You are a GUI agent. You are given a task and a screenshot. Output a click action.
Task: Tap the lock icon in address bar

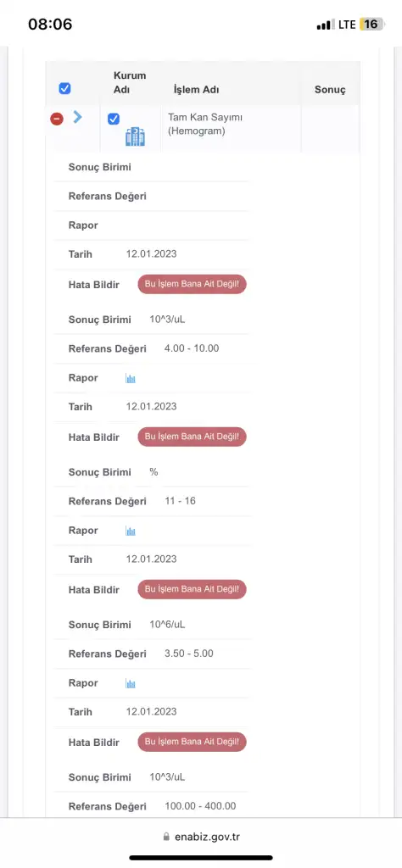pos(166,837)
